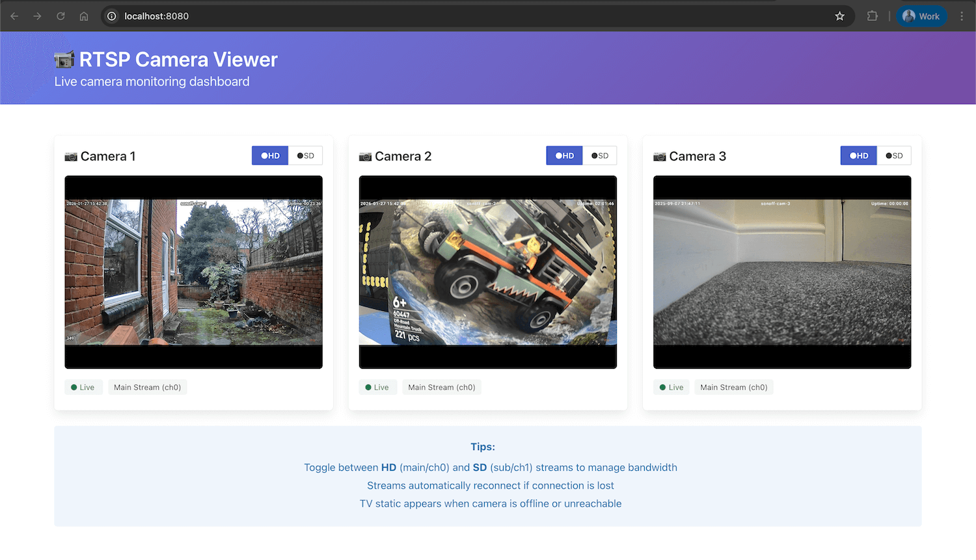The image size is (976, 560).
Task: Click the Live badge under Camera 1
Action: 83,387
